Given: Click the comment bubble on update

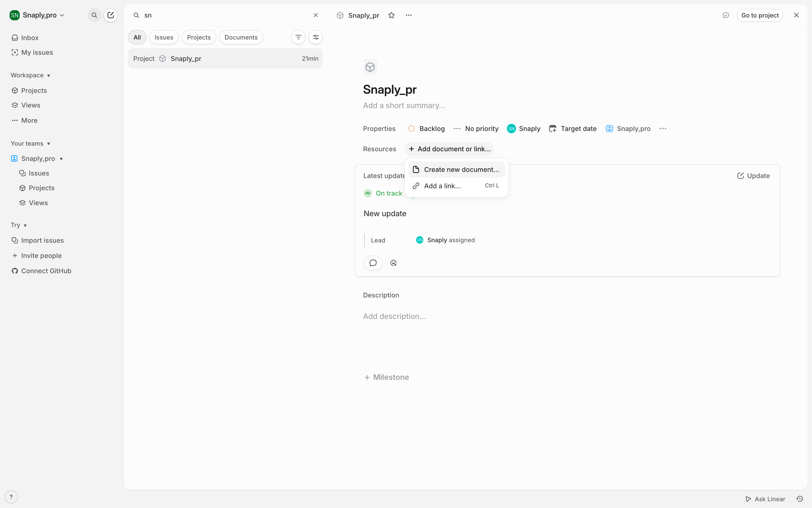Looking at the screenshot, I should pos(373,263).
